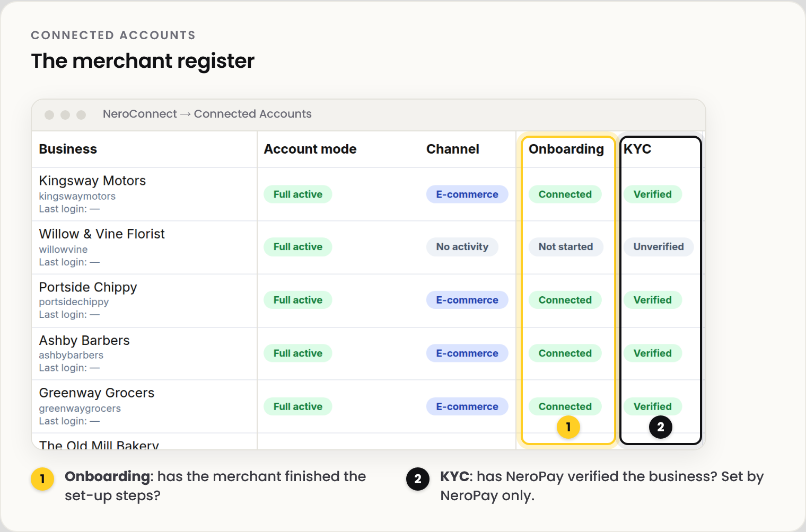Click Verified KYC badge for Kingsway Motors
806x532 pixels.
point(653,194)
